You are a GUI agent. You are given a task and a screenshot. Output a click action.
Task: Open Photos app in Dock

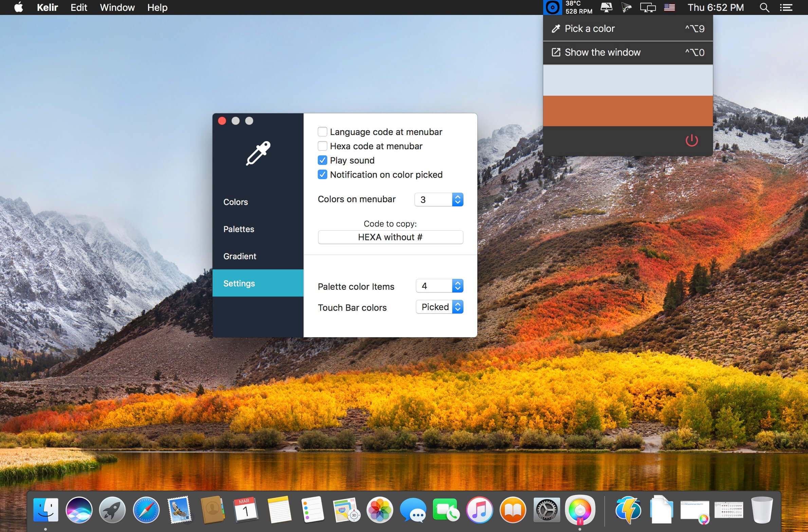[380, 510]
